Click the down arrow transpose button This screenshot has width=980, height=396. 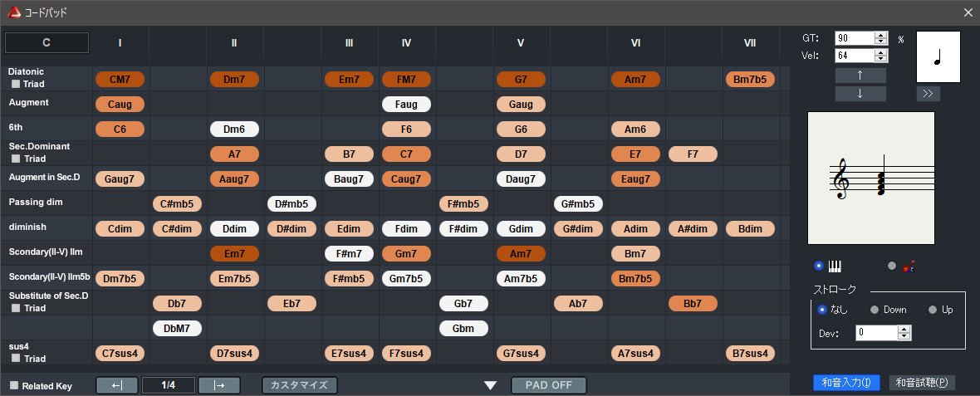[860, 93]
